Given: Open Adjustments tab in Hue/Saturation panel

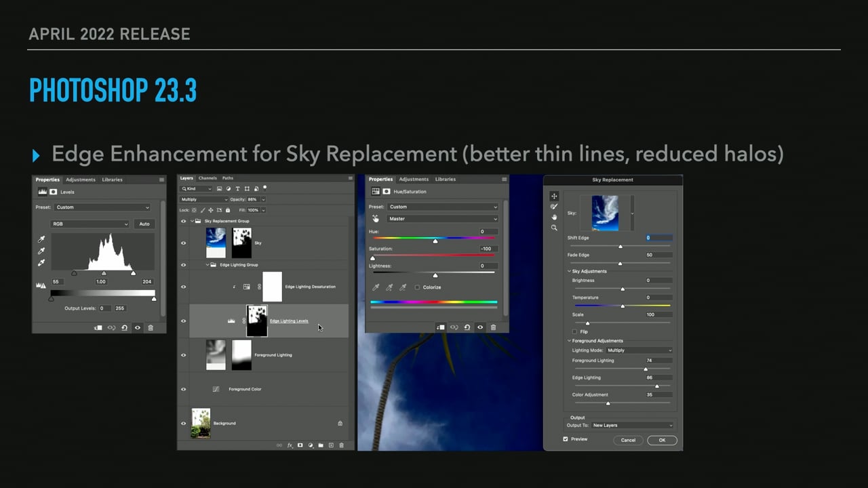Looking at the screenshot, I should pos(414,179).
